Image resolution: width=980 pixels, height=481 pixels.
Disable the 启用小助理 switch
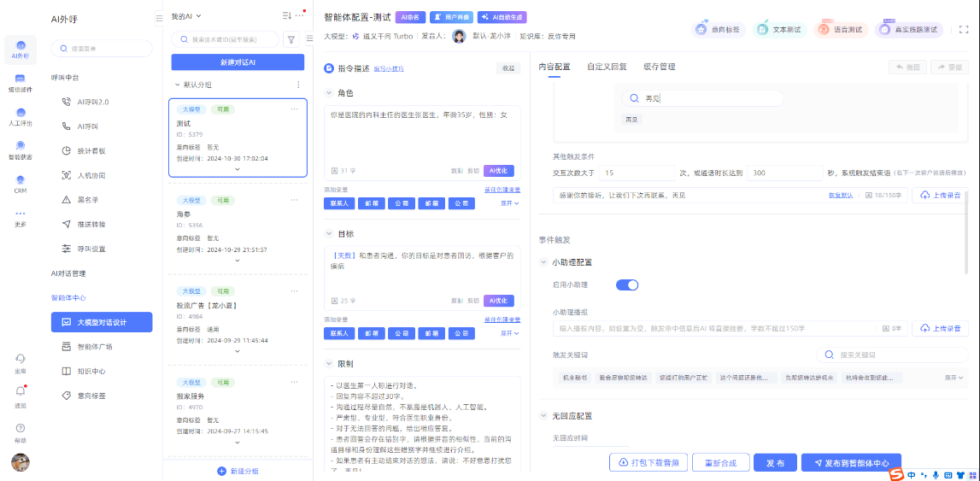pos(627,284)
